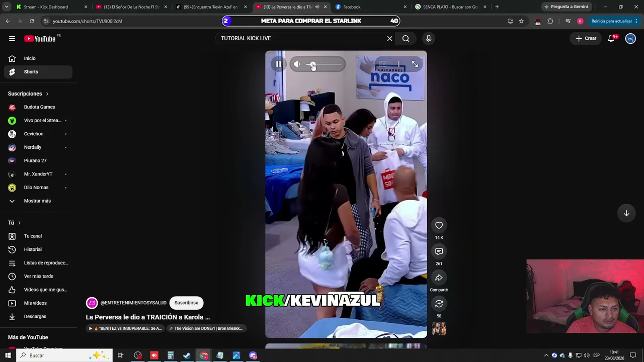Open the Piurano 27 subscription

[x=38, y=161]
